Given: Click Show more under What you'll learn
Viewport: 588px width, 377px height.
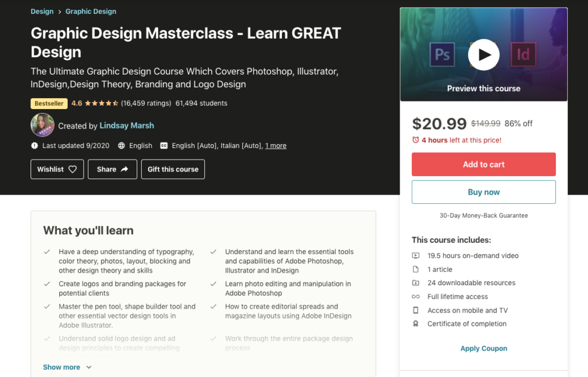Looking at the screenshot, I should tap(61, 367).
